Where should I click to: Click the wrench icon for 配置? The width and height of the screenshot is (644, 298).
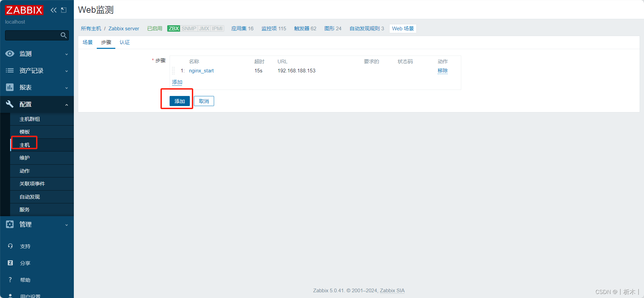pos(10,104)
